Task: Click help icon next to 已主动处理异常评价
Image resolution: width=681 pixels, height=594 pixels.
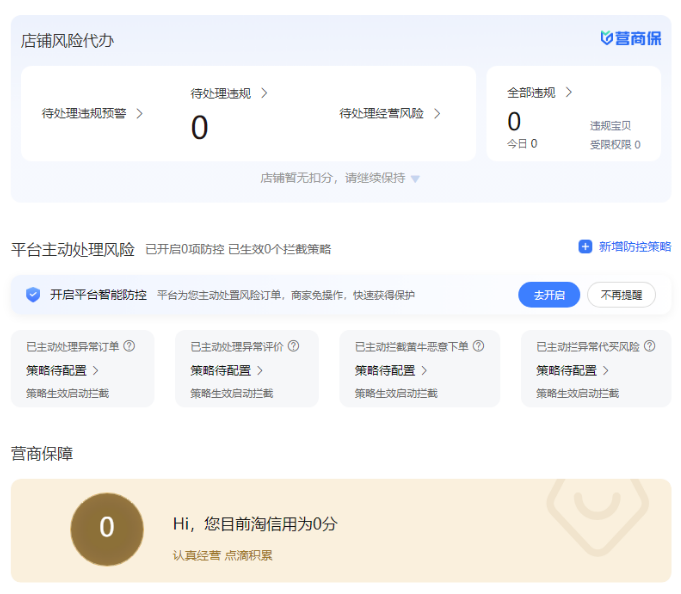Action: click(x=293, y=346)
